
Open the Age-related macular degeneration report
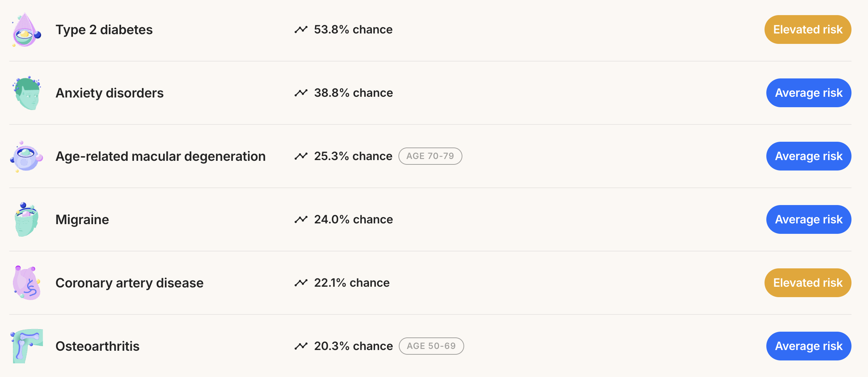tap(161, 156)
